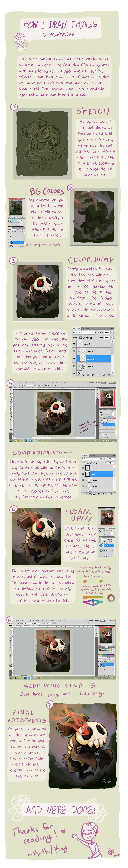This screenshot has width=128, height=868.
Task: Click scroll-up arrow in Color Burn layers panel
Action: point(114,466)
